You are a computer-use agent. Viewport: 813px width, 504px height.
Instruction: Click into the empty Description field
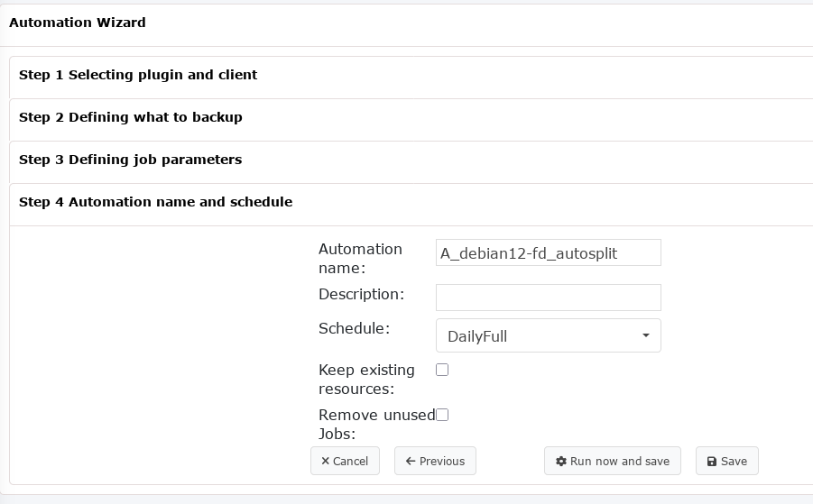click(x=548, y=298)
